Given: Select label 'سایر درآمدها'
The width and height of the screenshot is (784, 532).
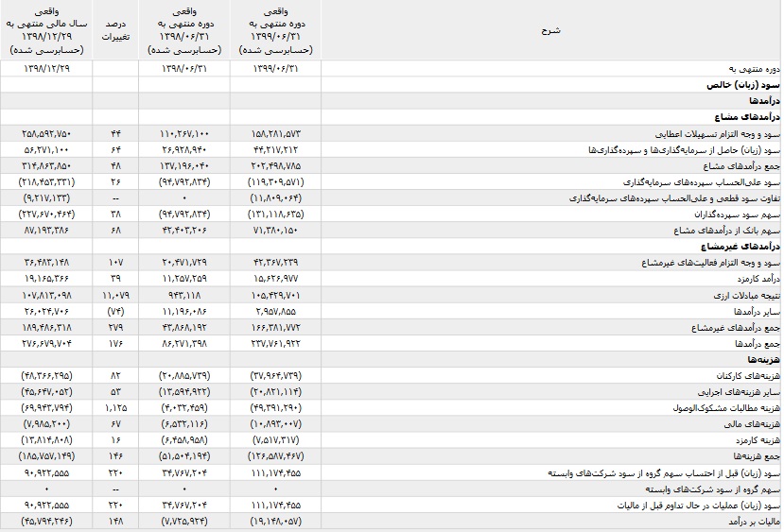Looking at the screenshot, I should click(x=757, y=311).
